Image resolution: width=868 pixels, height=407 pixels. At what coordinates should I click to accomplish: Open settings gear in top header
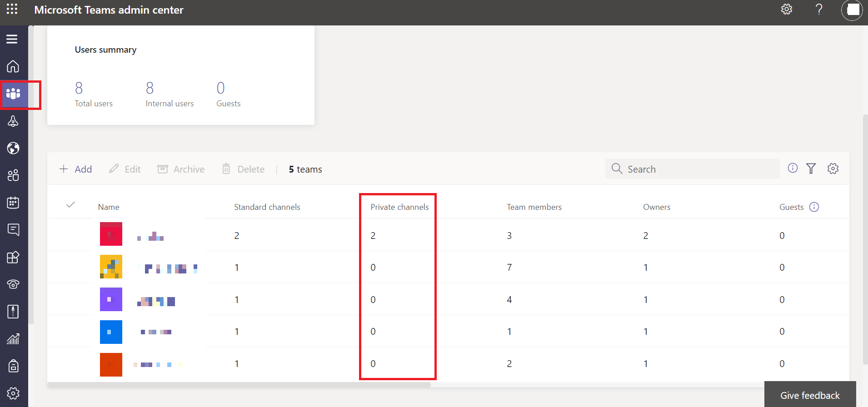[787, 9]
